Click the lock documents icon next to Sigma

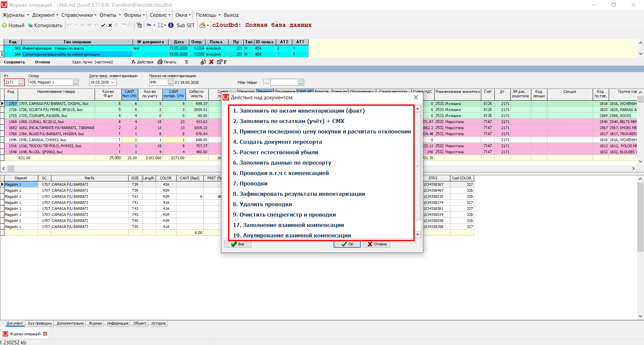pos(203,62)
